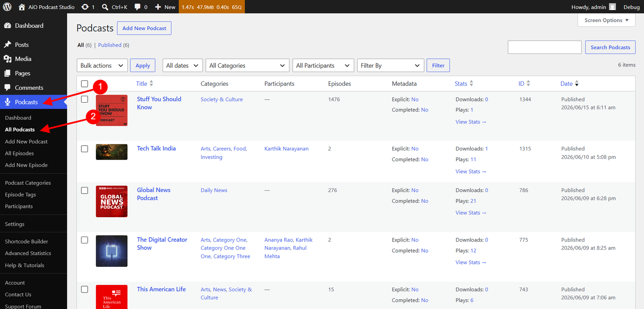
Task: Open Tech Talk India cover thumbnail
Action: 111,152
